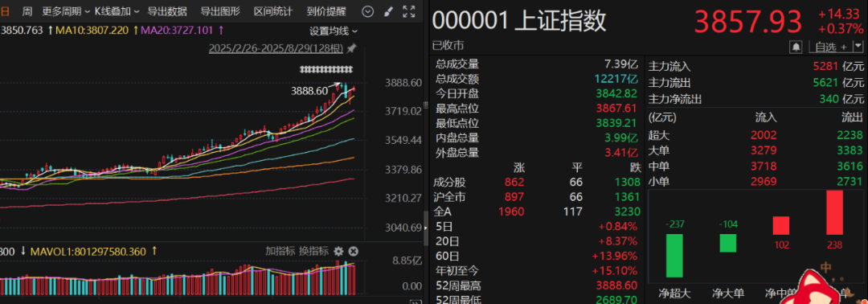Screen dimensions: 868x304
Task: Open 区间统计 interval statistics
Action: coord(273,11)
